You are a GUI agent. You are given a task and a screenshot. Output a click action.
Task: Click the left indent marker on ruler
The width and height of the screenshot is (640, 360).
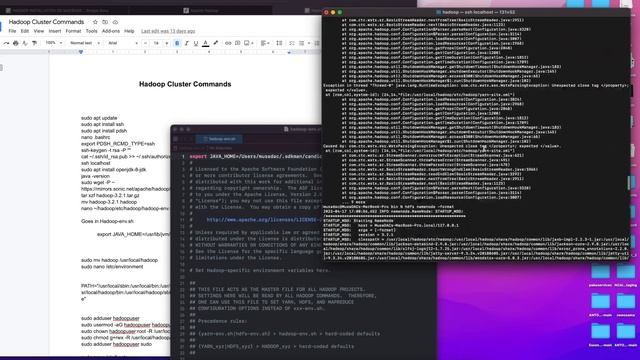81,52
